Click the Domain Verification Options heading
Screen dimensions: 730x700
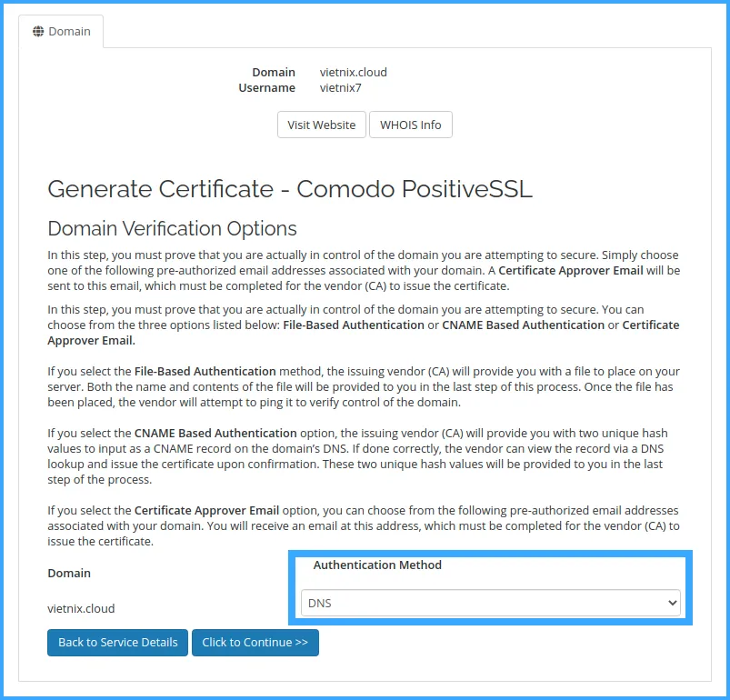[172, 228]
